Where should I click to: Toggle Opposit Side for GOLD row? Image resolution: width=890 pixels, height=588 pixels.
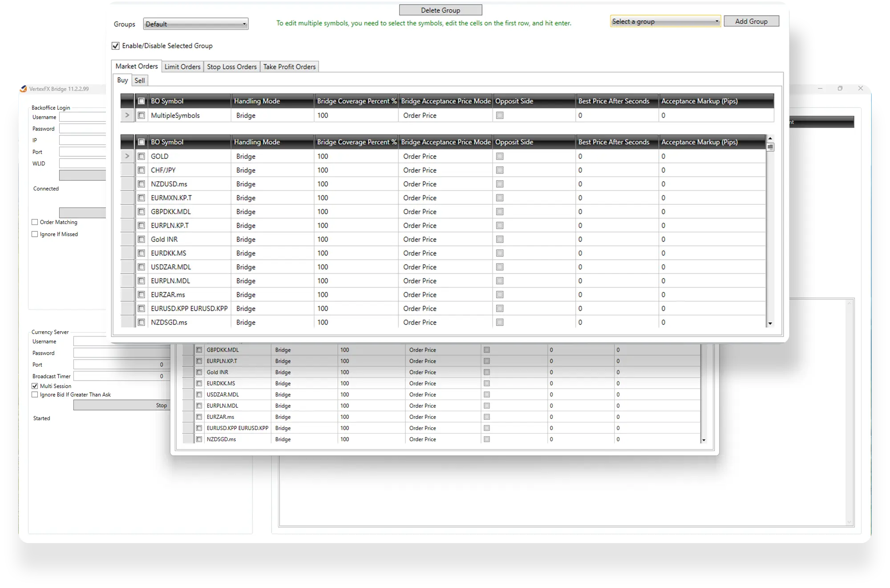tap(500, 156)
